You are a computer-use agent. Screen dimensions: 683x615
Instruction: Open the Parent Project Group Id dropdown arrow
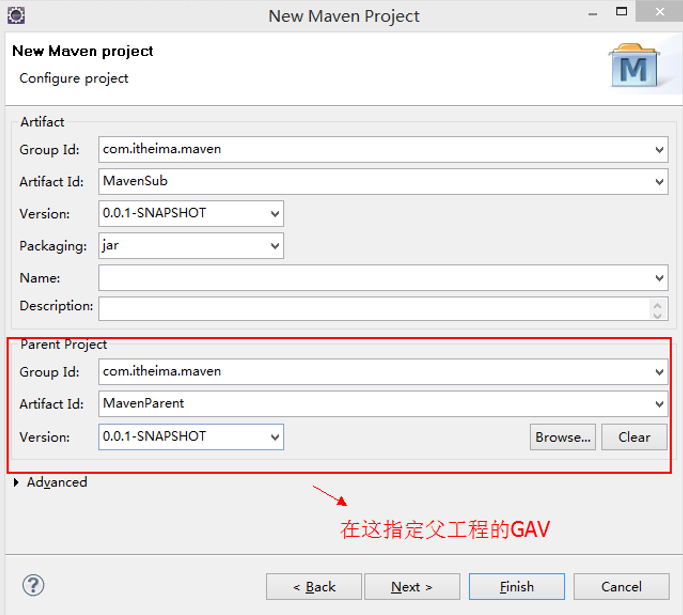coord(659,372)
